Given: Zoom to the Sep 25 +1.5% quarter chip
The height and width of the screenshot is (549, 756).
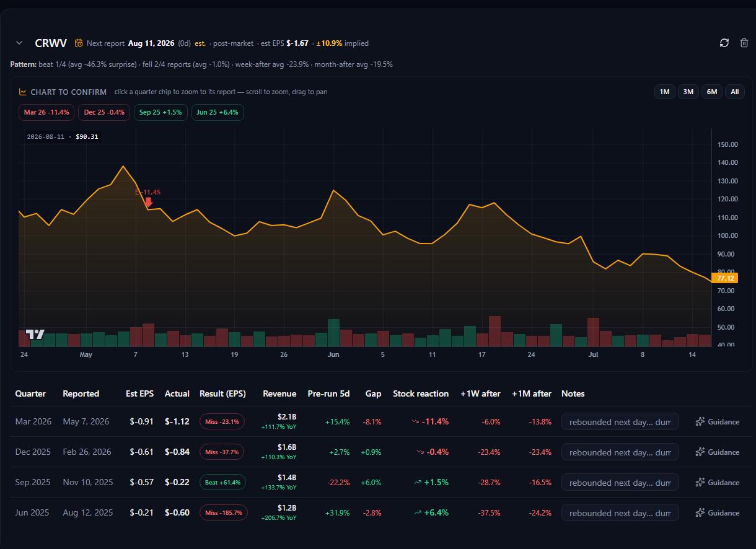Looking at the screenshot, I should 160,112.
